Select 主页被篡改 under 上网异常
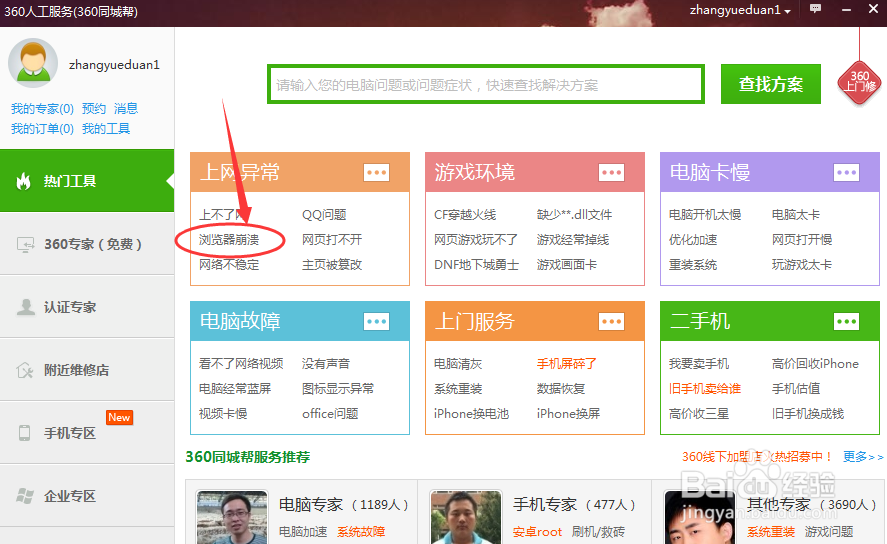The height and width of the screenshot is (544, 887). click(x=332, y=265)
